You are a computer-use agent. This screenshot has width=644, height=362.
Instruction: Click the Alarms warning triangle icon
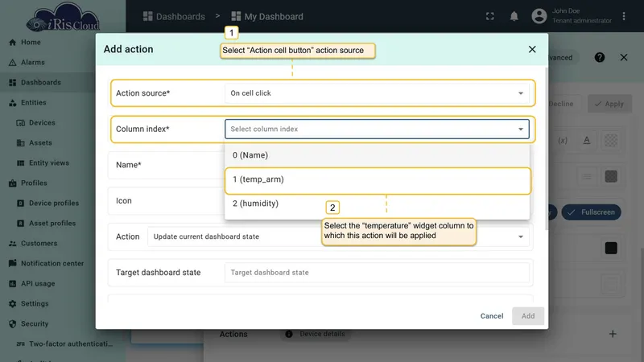(12, 63)
